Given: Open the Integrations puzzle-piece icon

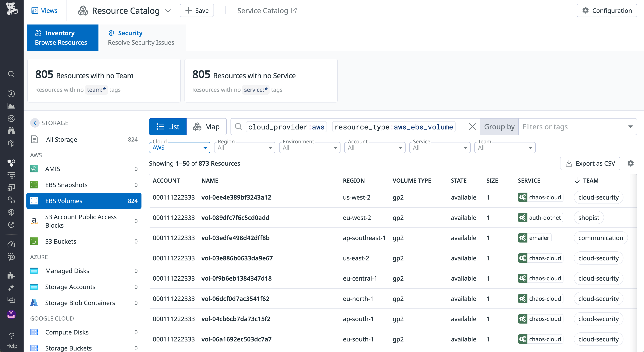Looking at the screenshot, I should pyautogui.click(x=12, y=275).
